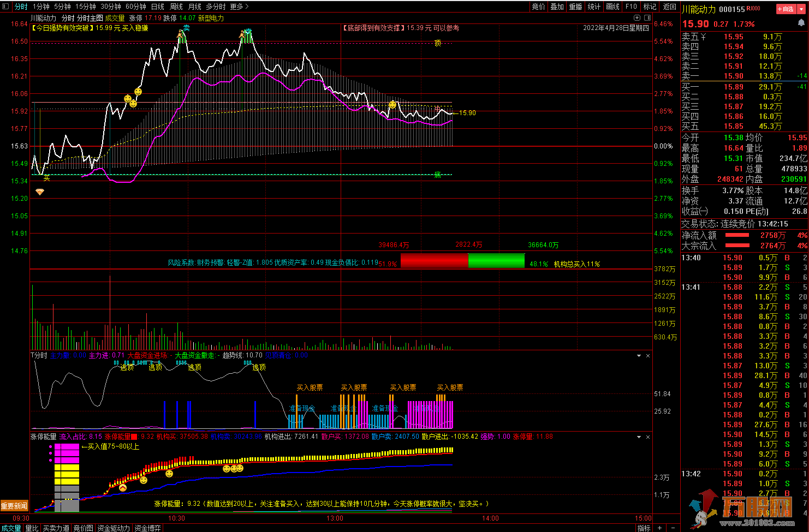Click the 新型电力 sector link
The height and width of the screenshot is (532, 809).
pyautogui.click(x=211, y=18)
